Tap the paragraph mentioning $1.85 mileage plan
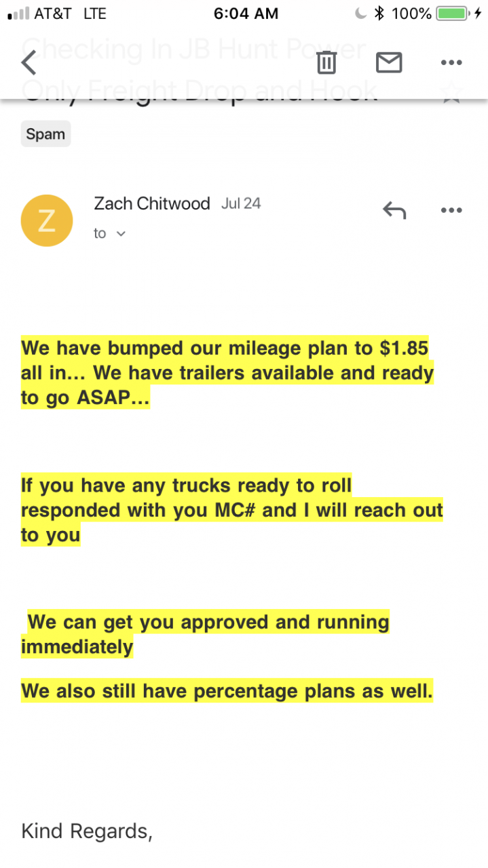 tap(227, 372)
